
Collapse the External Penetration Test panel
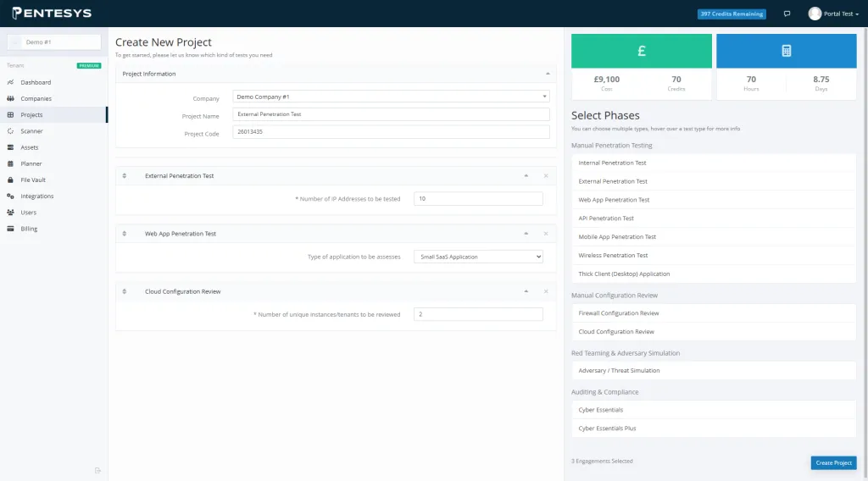[x=526, y=175]
